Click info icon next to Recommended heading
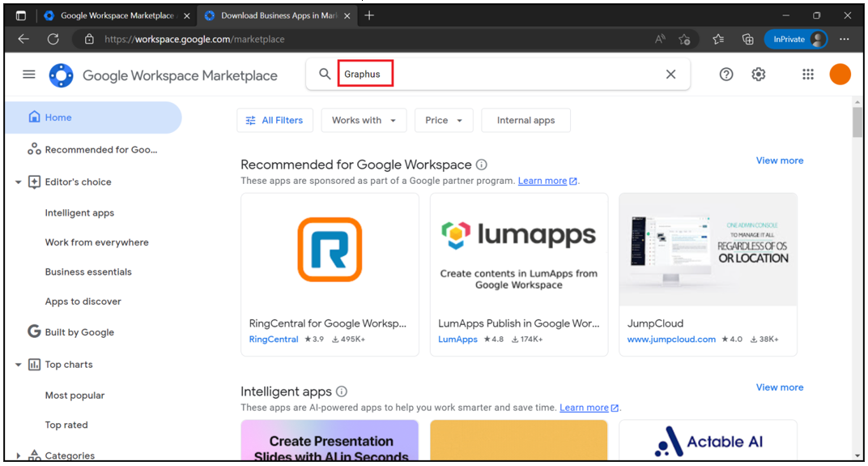 click(x=482, y=165)
